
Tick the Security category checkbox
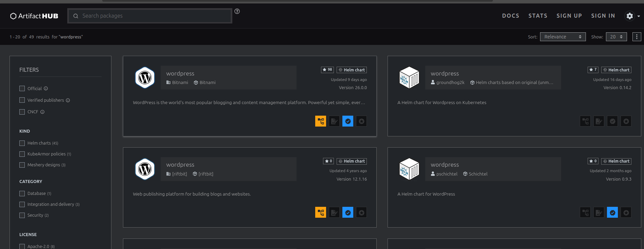pos(22,215)
